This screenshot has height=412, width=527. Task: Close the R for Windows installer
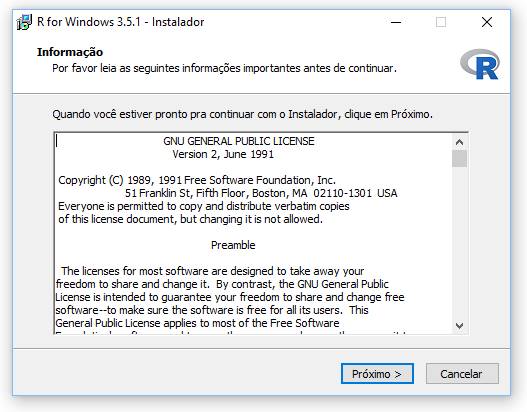coord(487,23)
